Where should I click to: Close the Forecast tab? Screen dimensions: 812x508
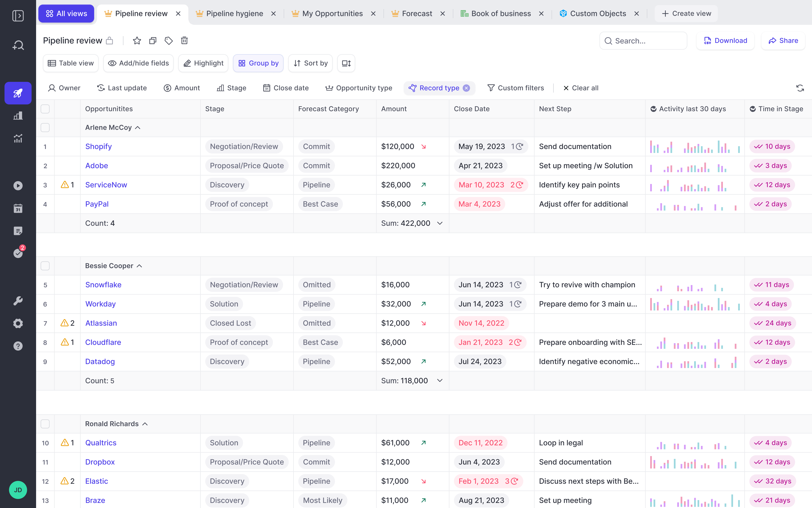(x=443, y=13)
